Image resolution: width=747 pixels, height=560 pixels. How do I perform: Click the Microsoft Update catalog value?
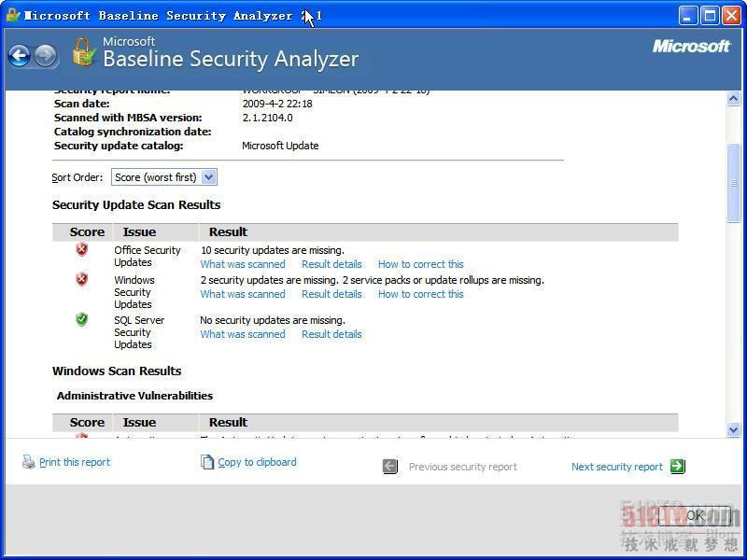[280, 146]
